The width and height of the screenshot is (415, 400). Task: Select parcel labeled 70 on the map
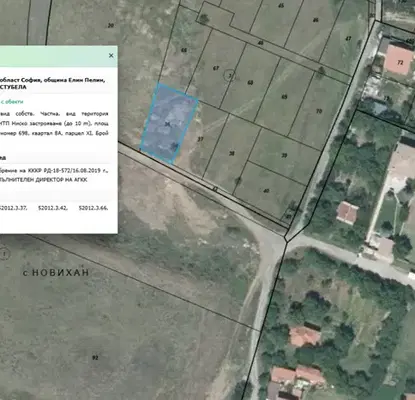click(x=319, y=111)
